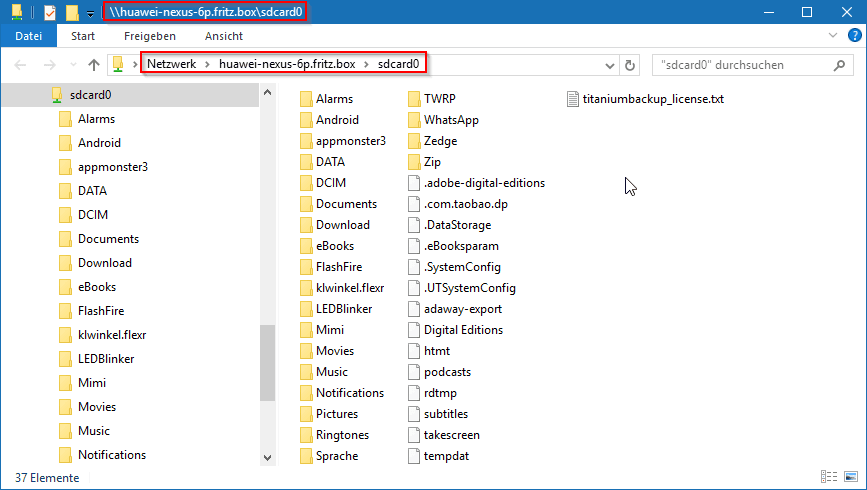Click the properties icon in title bar

click(50, 12)
